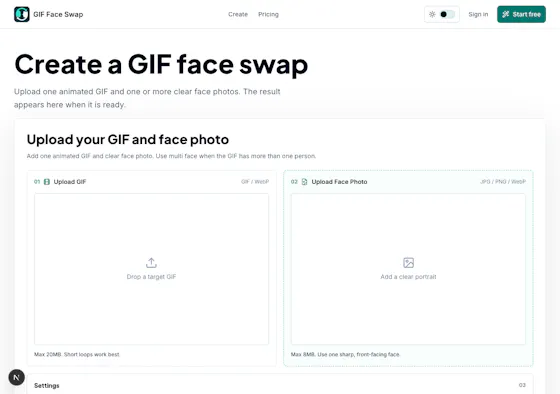Click the GIF Face Swap logo icon

click(x=21, y=14)
